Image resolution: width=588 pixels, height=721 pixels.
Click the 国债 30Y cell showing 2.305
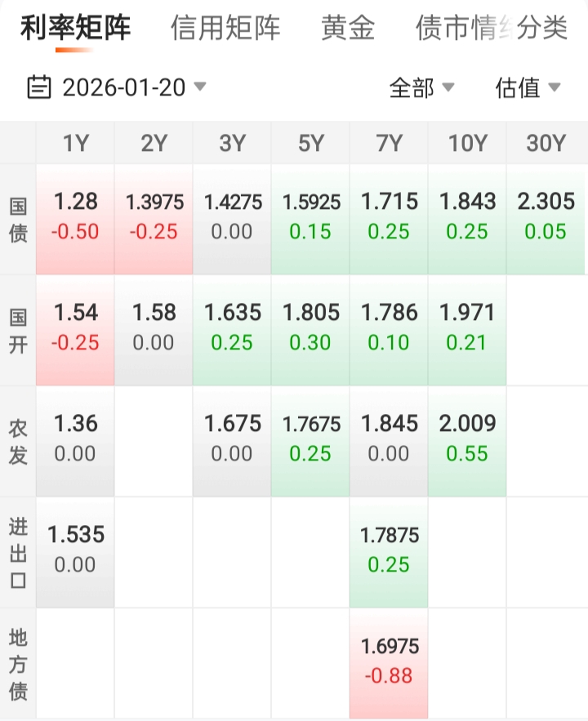click(x=546, y=217)
